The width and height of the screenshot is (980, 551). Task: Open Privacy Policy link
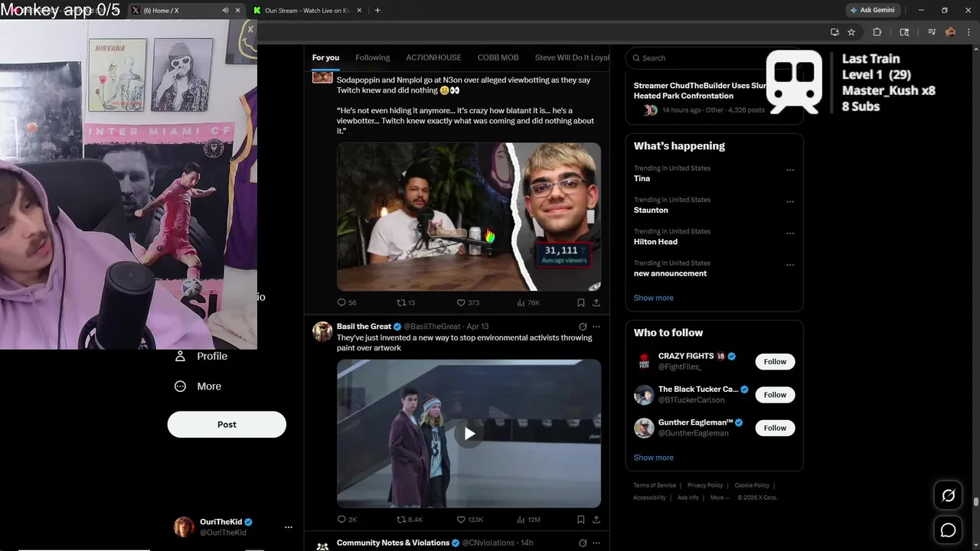[x=705, y=485]
